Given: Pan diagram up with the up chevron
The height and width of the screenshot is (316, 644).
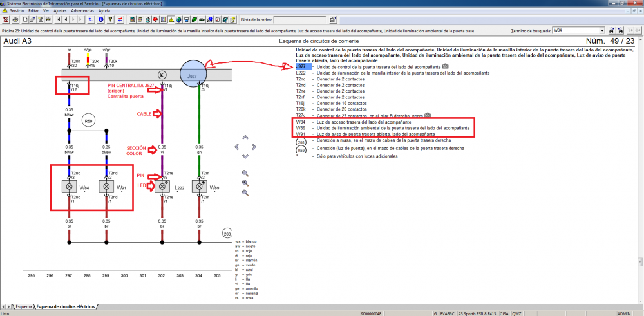Looking at the screenshot, I should (245, 137).
